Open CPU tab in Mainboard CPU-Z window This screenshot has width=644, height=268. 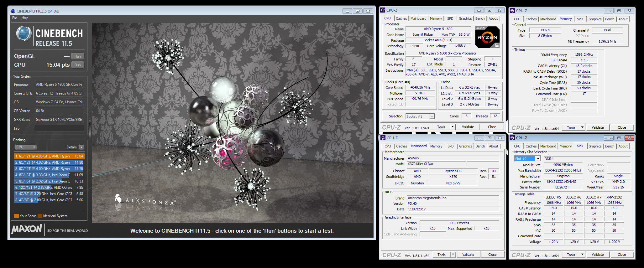click(x=388, y=146)
